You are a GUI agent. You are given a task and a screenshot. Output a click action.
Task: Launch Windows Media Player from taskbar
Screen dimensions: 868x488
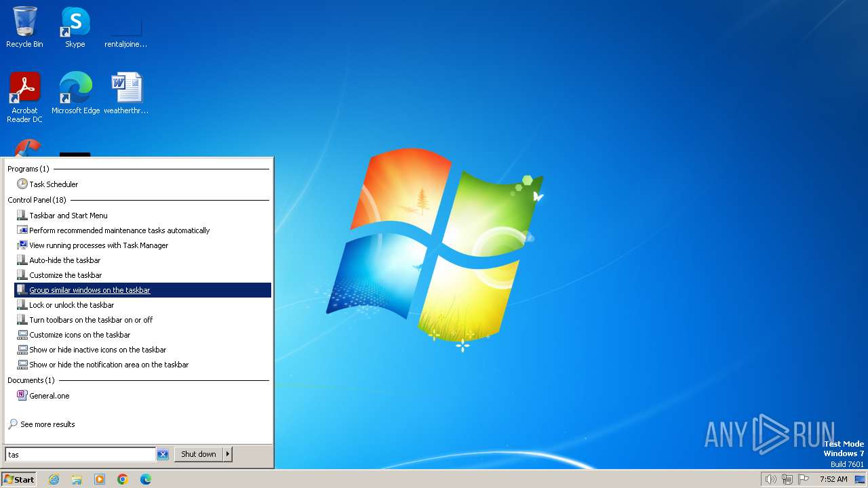[x=100, y=479]
